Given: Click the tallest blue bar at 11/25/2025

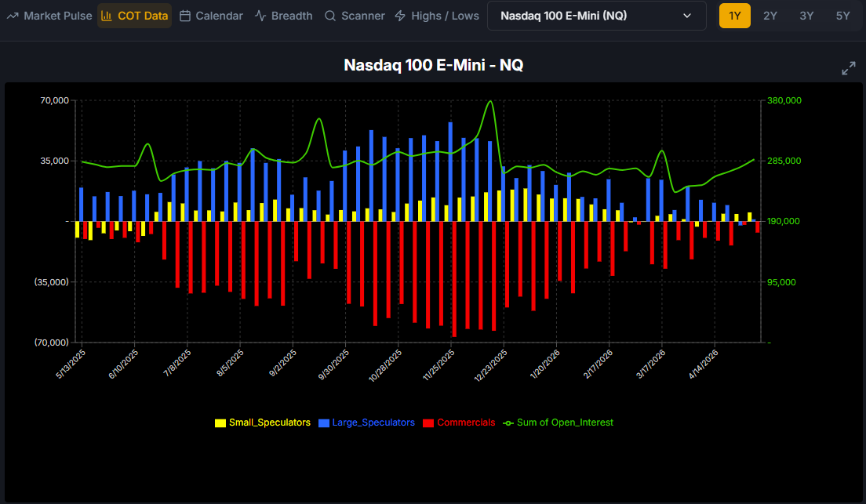Looking at the screenshot, I should pyautogui.click(x=451, y=172).
